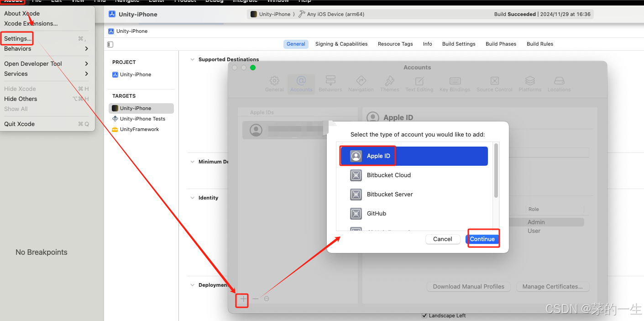Open the Xcode menu in menu bar

[x=13, y=1]
